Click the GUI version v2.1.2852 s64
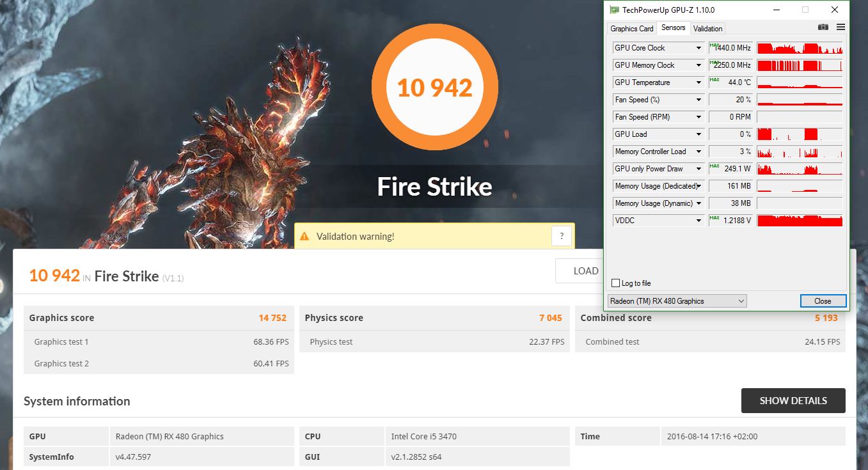 point(416,457)
